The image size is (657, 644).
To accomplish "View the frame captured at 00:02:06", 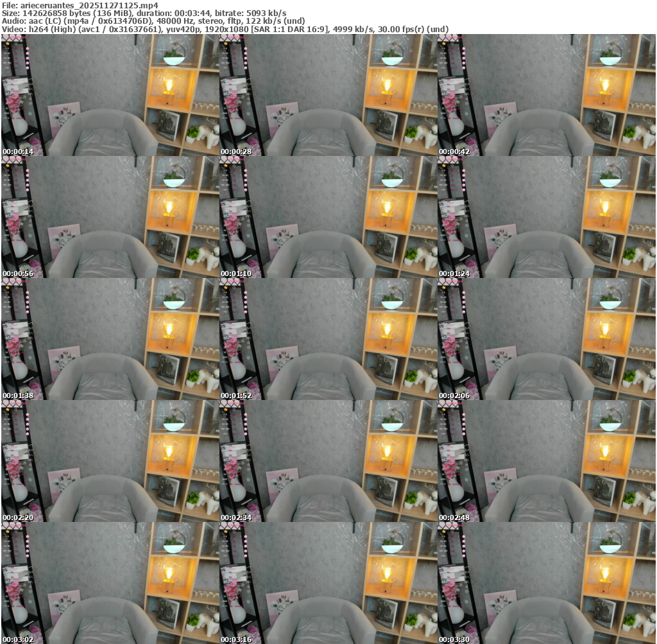I will [x=547, y=339].
